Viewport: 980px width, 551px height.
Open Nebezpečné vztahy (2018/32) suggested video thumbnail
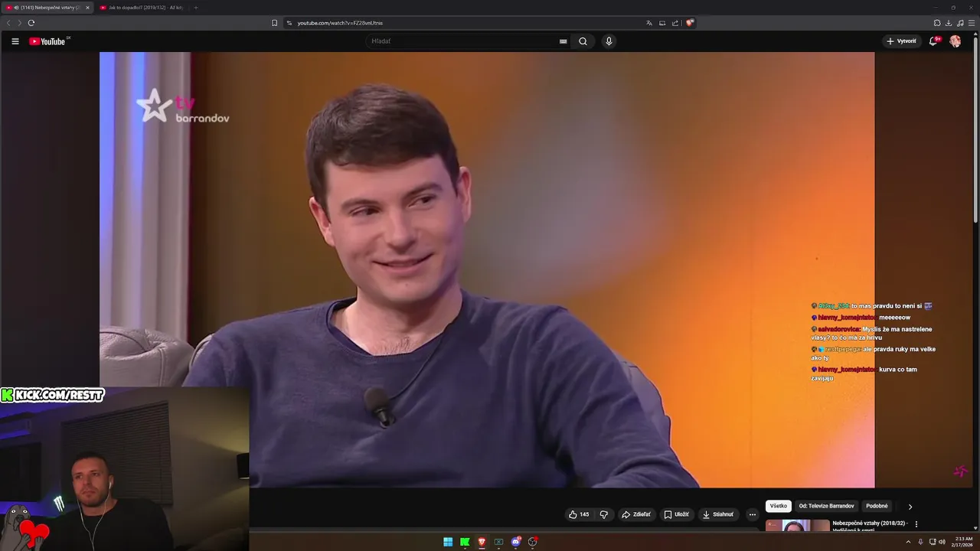click(798, 526)
